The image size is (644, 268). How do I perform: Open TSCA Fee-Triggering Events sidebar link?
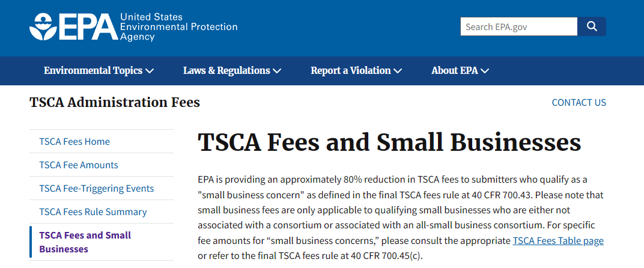coord(96,189)
